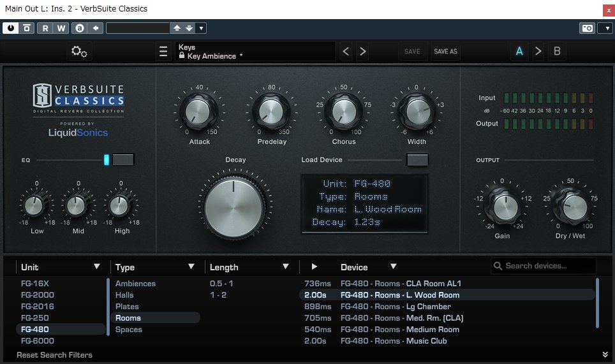The height and width of the screenshot is (364, 615).
Task: Click the SAVE button
Action: point(412,52)
